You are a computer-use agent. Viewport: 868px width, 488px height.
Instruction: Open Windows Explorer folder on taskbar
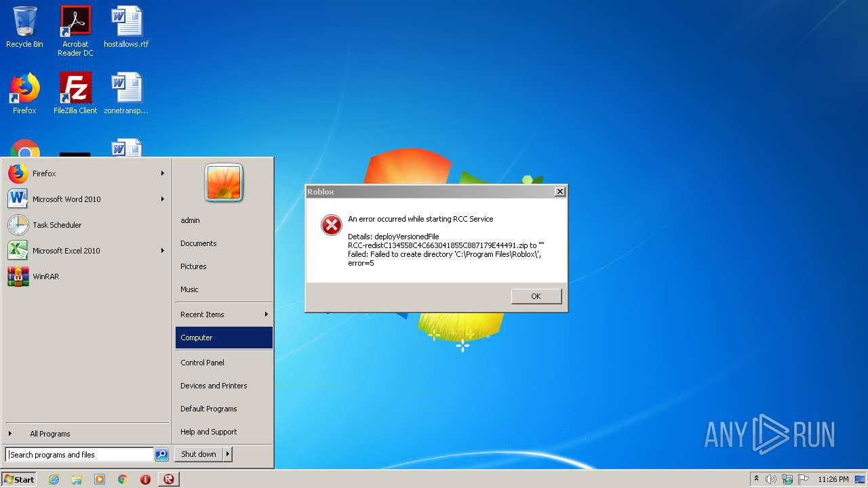click(77, 479)
